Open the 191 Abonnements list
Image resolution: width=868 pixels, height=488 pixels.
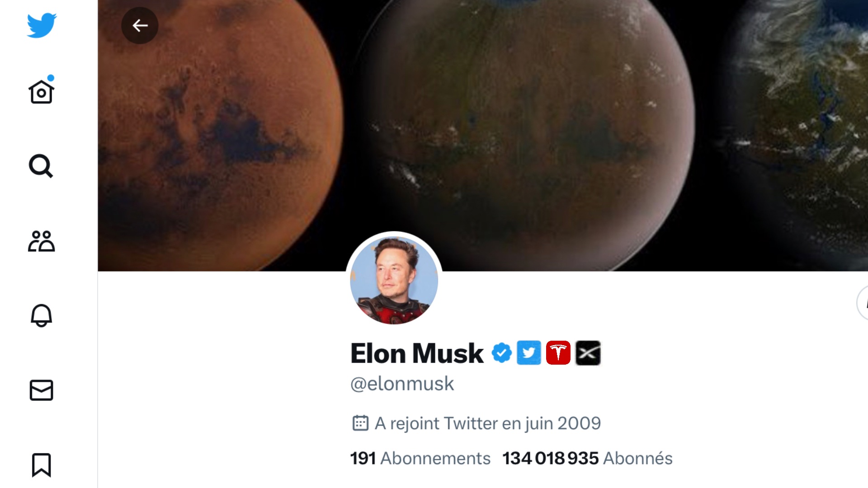(420, 458)
